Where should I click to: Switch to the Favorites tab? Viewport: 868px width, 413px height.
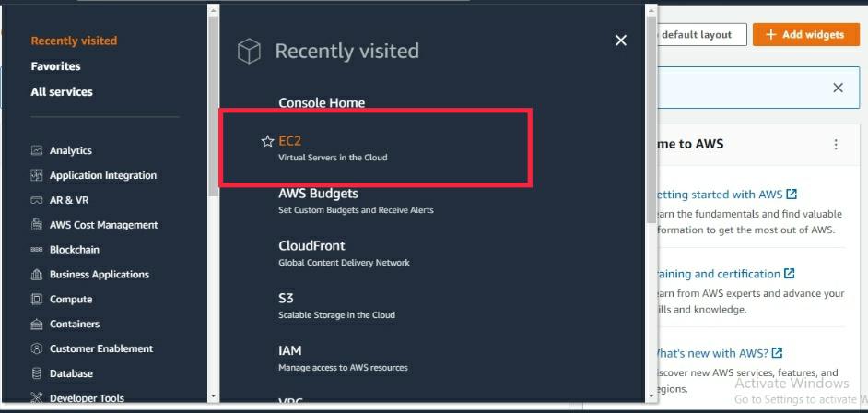click(55, 65)
